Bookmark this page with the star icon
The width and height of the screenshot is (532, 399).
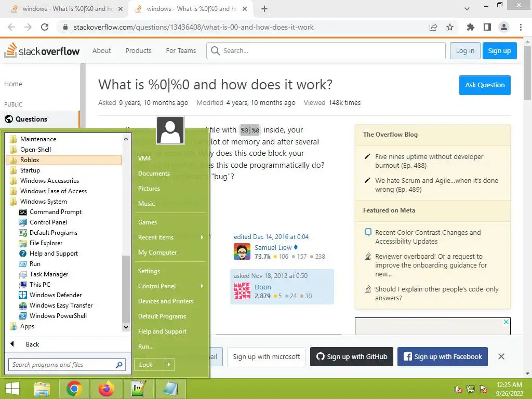click(x=450, y=27)
